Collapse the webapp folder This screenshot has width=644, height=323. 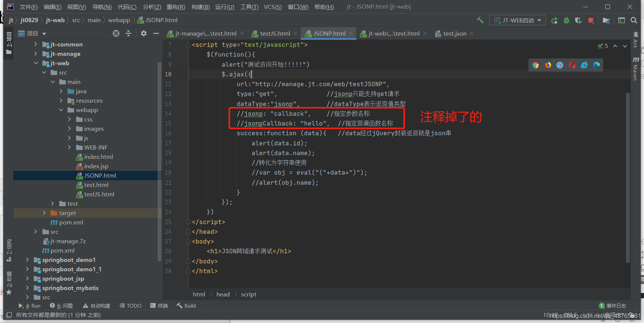61,110
